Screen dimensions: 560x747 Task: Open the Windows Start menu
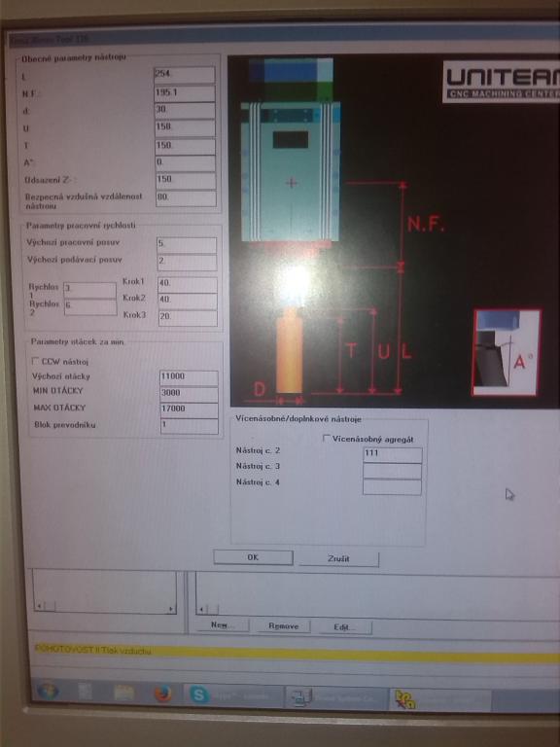[x=48, y=691]
